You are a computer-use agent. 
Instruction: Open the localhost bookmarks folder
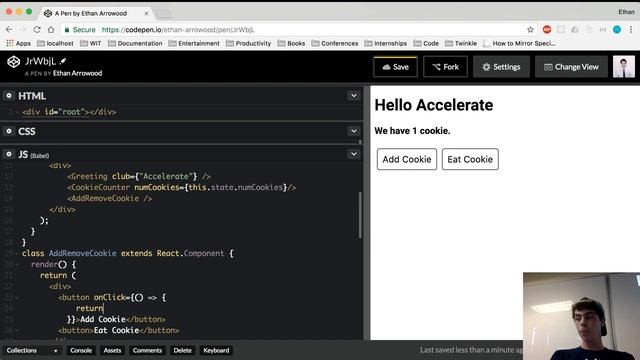pyautogui.click(x=55, y=43)
